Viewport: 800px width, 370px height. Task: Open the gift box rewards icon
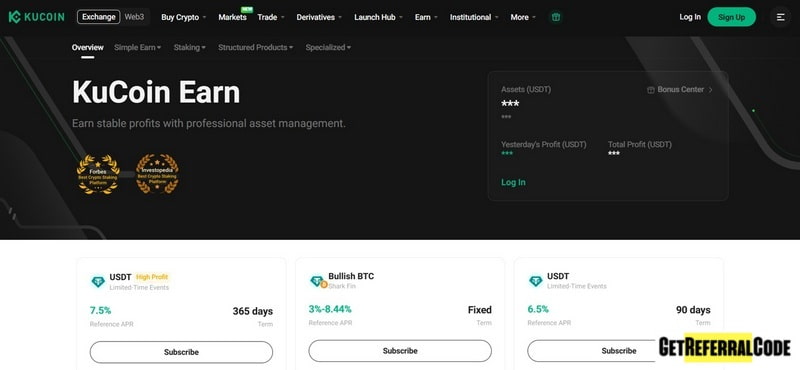coord(556,17)
